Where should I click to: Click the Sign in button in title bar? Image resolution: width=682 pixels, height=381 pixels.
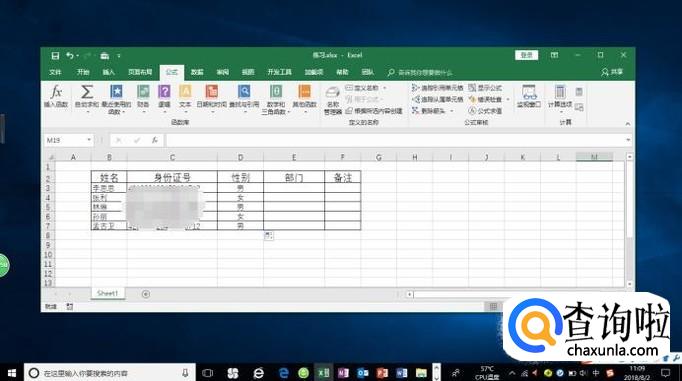[x=527, y=55]
